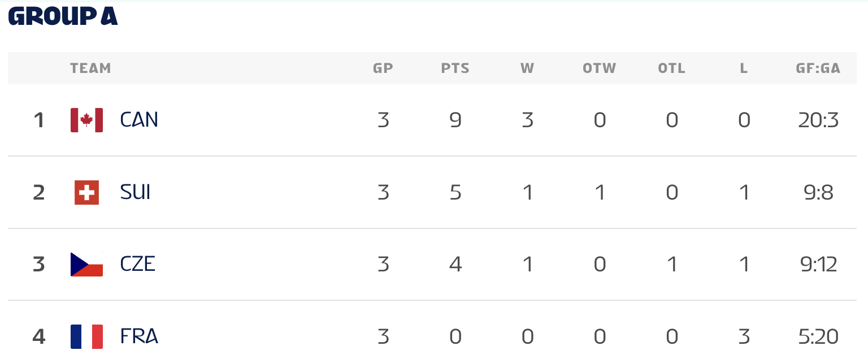This screenshot has height=363, width=868.
Task: Sort by the PTS column header
Action: pyautogui.click(x=455, y=68)
